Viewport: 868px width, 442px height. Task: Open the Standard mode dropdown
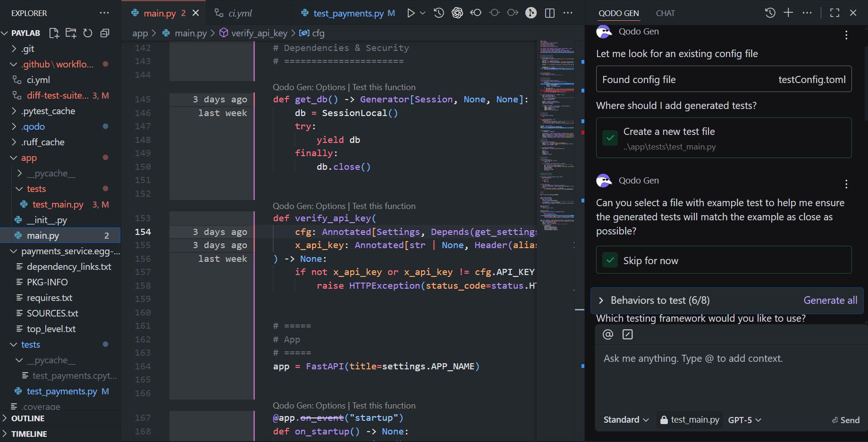click(x=625, y=419)
